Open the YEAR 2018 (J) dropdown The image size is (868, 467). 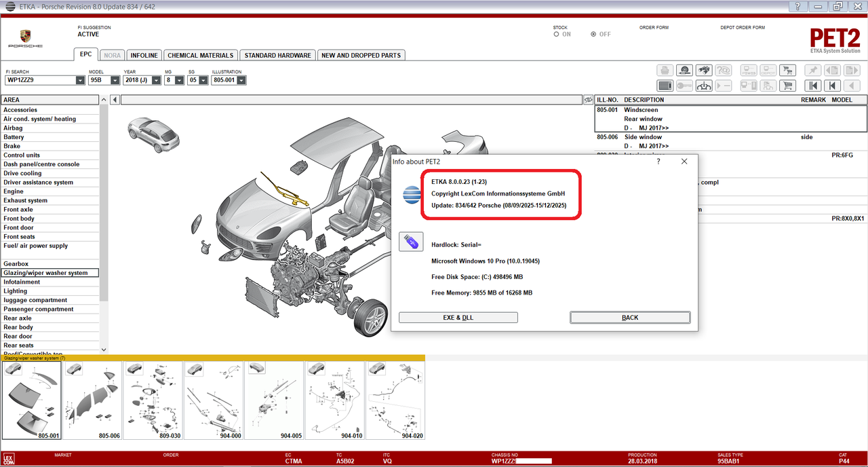(156, 80)
